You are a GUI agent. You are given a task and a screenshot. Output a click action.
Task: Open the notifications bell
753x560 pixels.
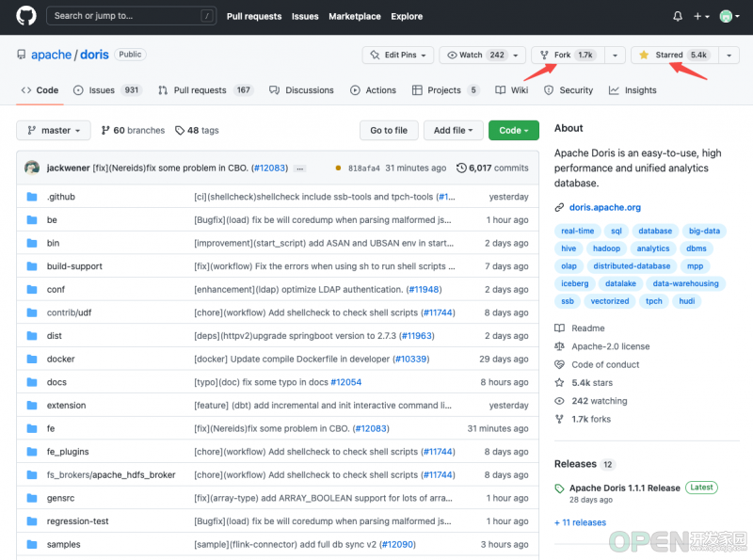point(677,16)
